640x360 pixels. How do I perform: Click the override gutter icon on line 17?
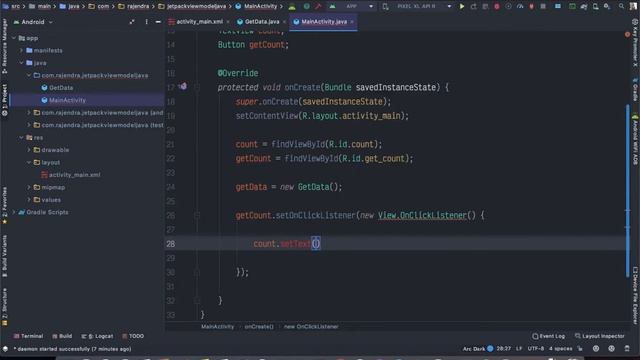click(x=183, y=87)
